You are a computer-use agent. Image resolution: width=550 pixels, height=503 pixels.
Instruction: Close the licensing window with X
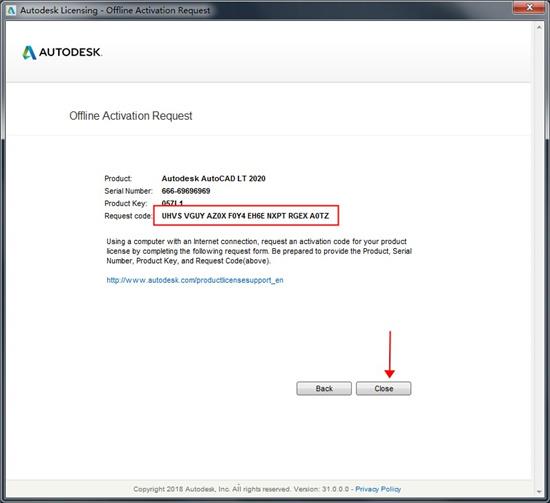coord(530,7)
